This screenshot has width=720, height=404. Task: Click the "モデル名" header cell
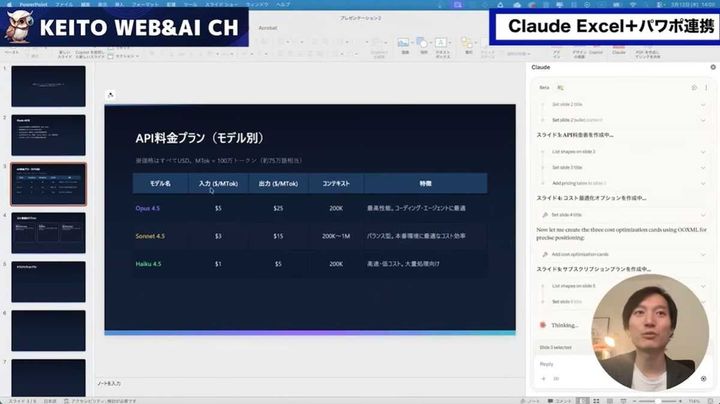[160, 183]
